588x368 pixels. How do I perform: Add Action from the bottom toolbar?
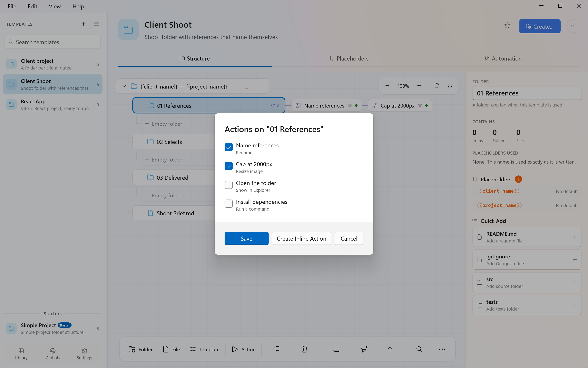[244, 349]
